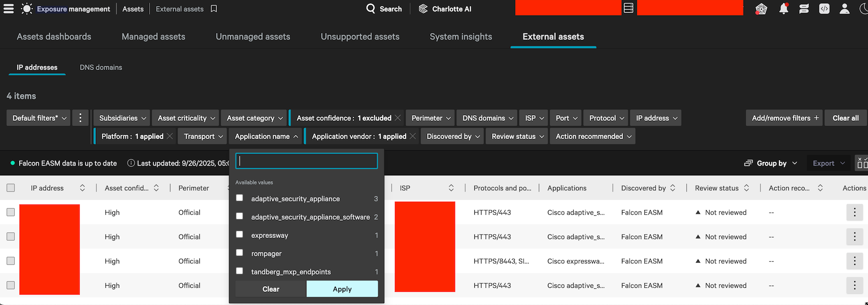This screenshot has height=305, width=868.
Task: Check the expressway option
Action: [x=239, y=234]
